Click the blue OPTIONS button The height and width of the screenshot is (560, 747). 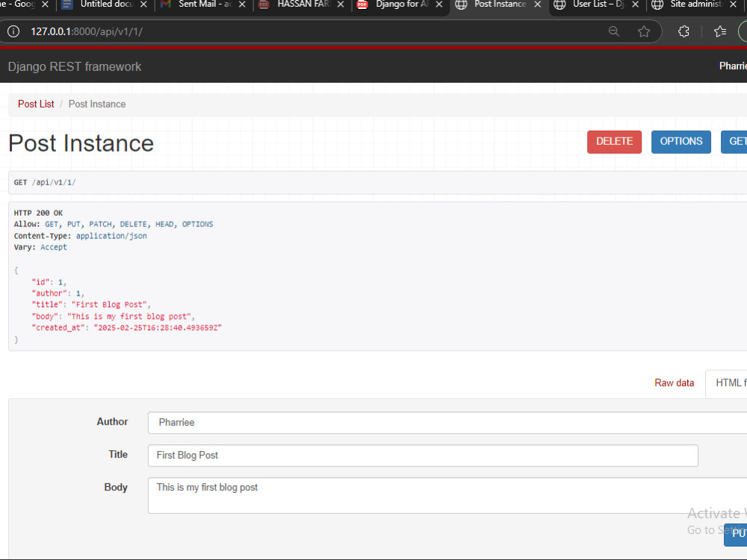pyautogui.click(x=681, y=142)
